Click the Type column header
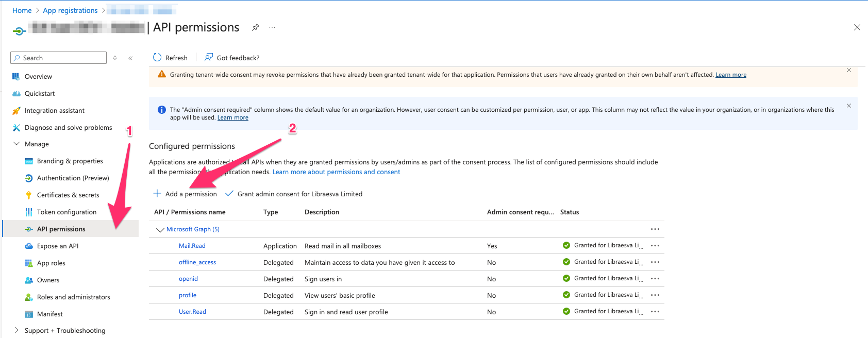 tap(271, 212)
